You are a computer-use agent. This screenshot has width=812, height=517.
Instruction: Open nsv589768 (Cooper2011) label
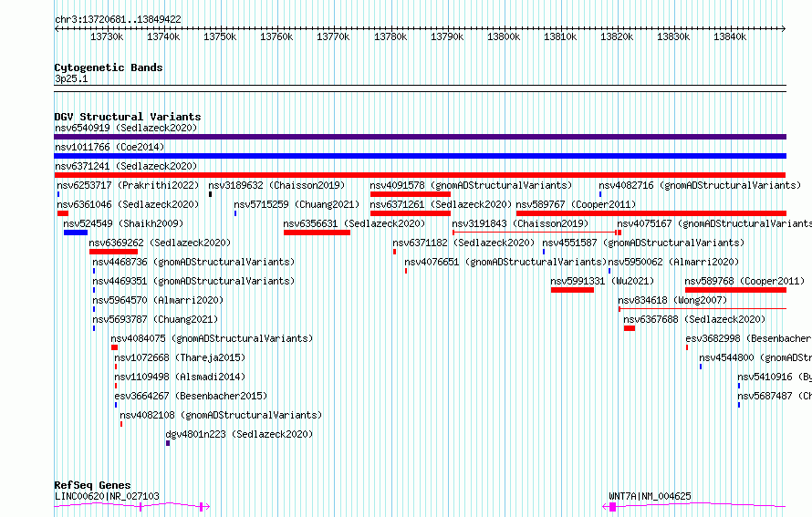pos(744,281)
